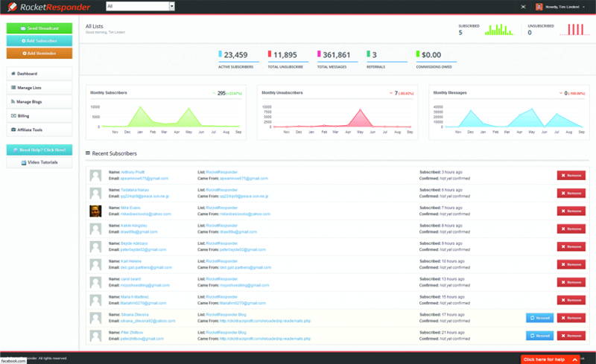Open the list selector dropdown showing All

pos(140,6)
